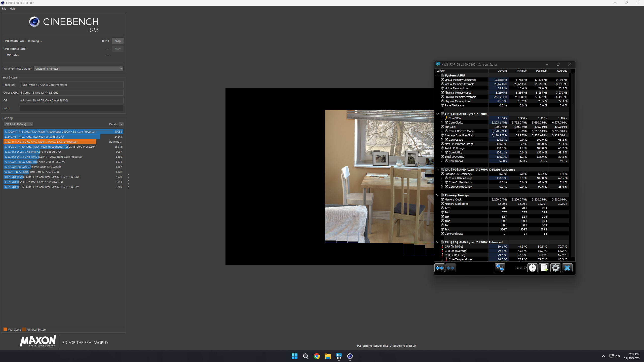Collapse C-State Residency sensor group
This screenshot has height=362, width=644.
438,170
